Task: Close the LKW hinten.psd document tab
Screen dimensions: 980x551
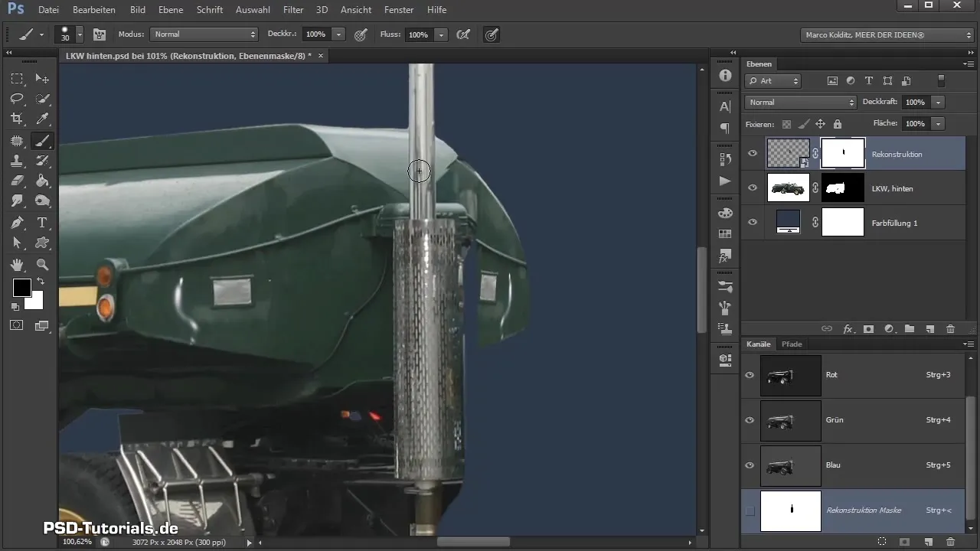Action: (321, 56)
